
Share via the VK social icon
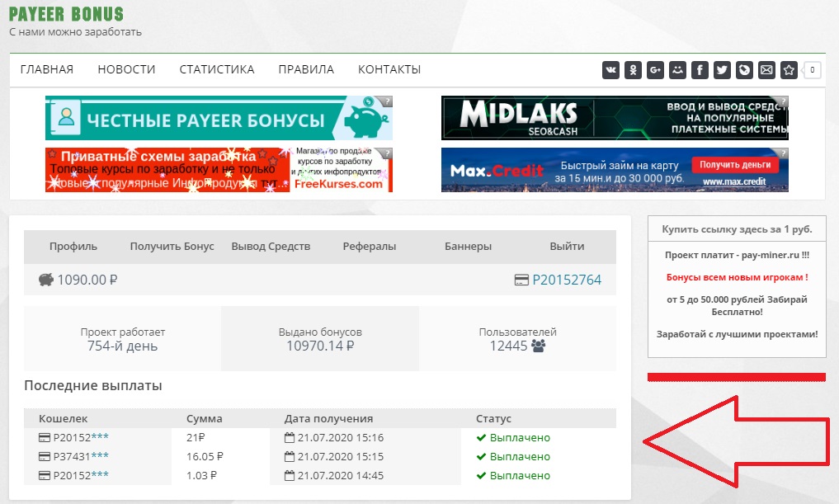point(610,69)
